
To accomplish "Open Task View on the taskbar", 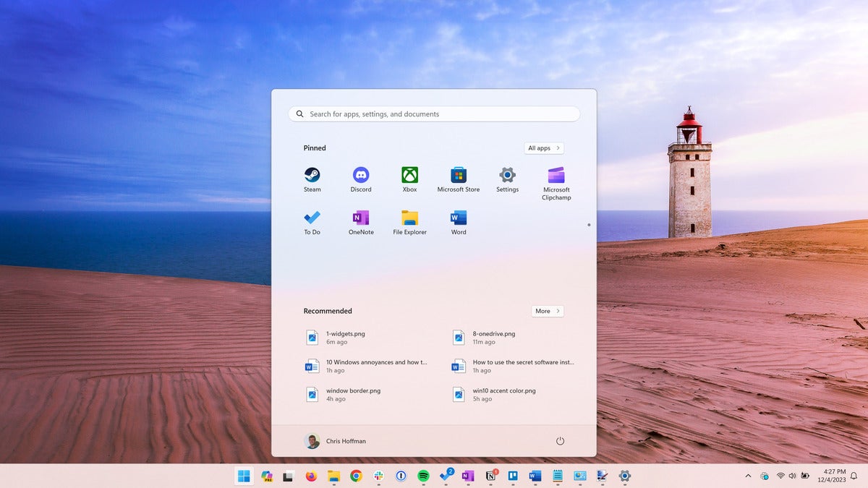I will click(x=288, y=476).
